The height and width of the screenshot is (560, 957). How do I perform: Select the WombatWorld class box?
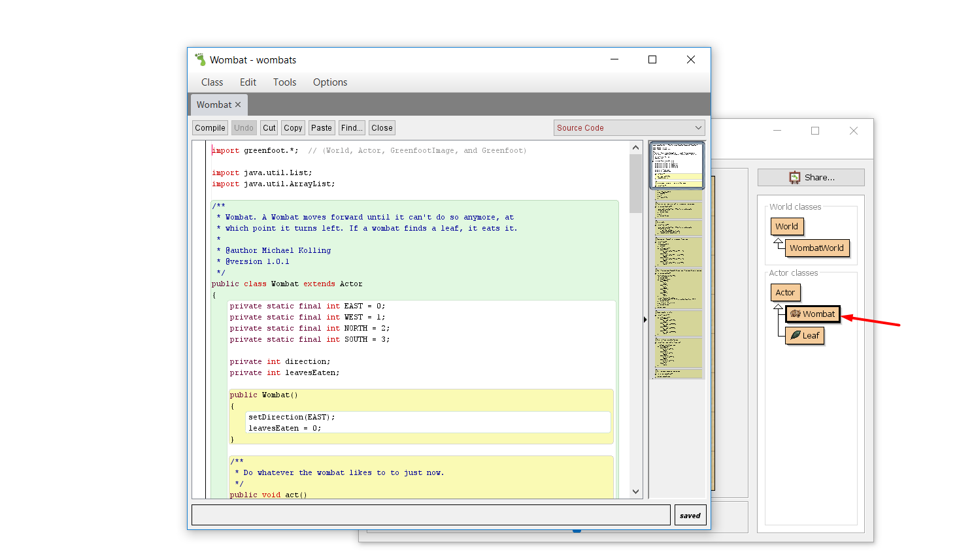click(x=816, y=248)
